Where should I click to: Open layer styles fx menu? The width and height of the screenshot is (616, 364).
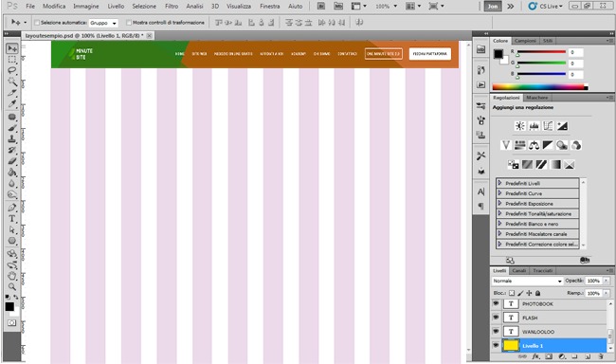pos(535,356)
